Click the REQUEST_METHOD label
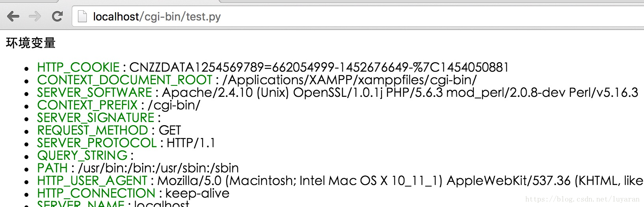The image size is (644, 207). (93, 130)
